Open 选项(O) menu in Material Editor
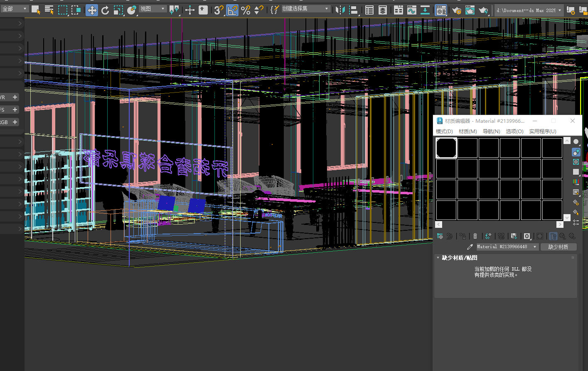Image resolution: width=588 pixels, height=371 pixels. pyautogui.click(x=515, y=131)
